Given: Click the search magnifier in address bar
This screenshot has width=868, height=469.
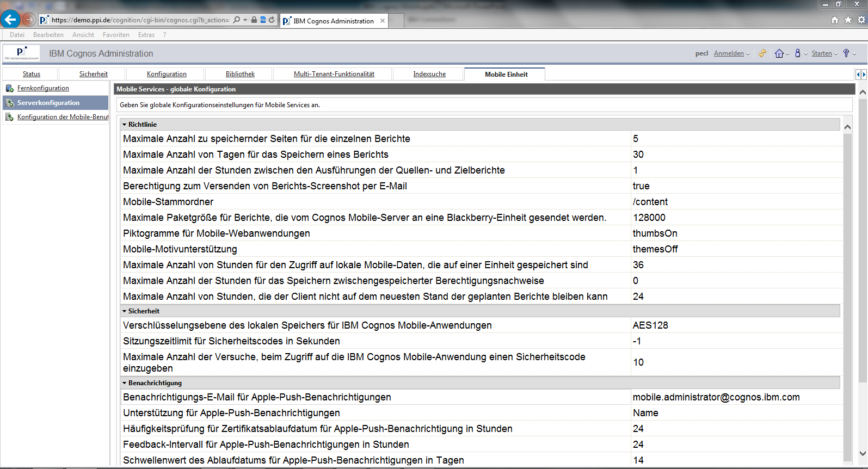Looking at the screenshot, I should pyautogui.click(x=236, y=20).
